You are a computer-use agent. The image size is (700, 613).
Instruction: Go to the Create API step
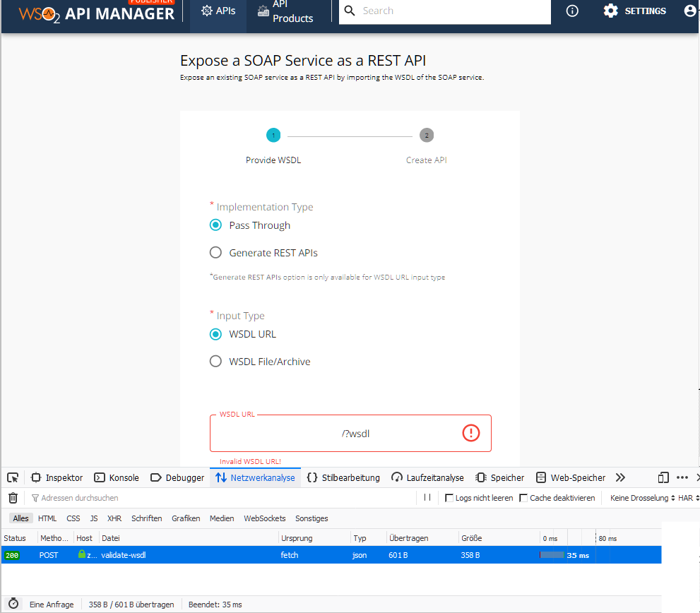click(426, 135)
